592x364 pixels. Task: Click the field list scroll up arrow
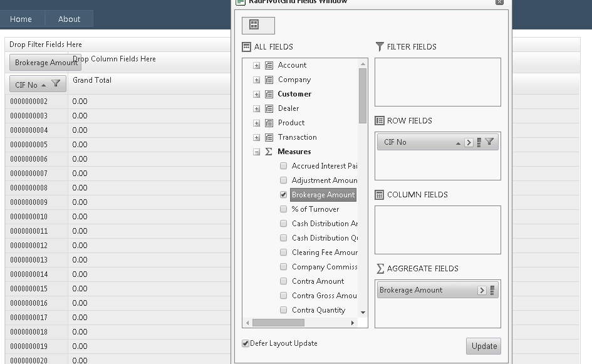363,64
